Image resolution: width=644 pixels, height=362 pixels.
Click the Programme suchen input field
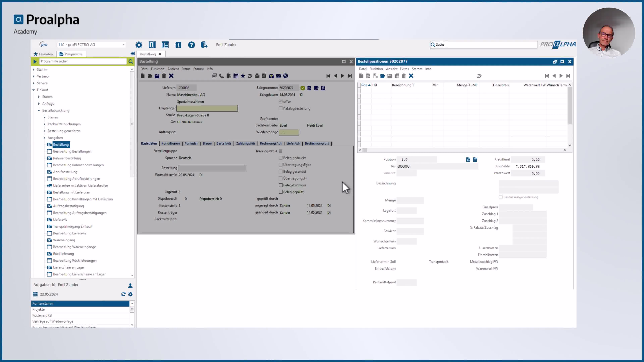coord(83,62)
